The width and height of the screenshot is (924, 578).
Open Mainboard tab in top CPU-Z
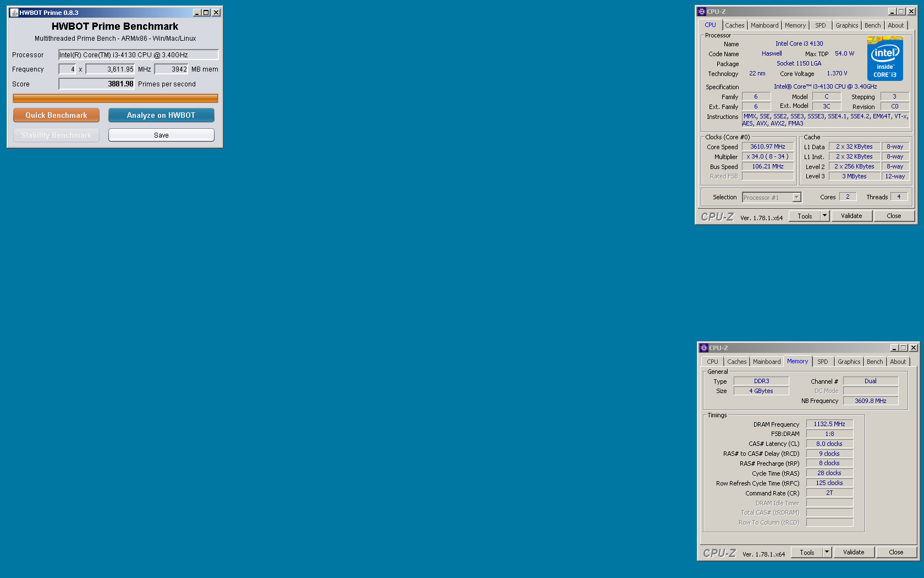pyautogui.click(x=765, y=25)
